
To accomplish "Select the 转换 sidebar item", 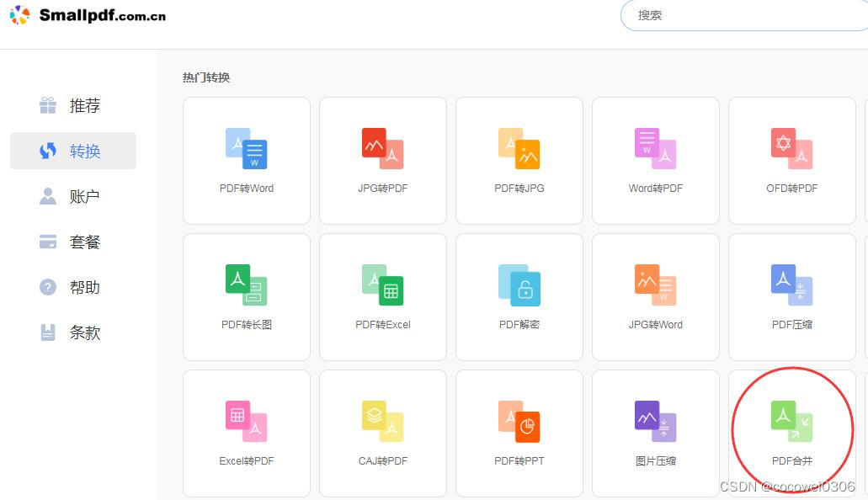I will pyautogui.click(x=73, y=151).
